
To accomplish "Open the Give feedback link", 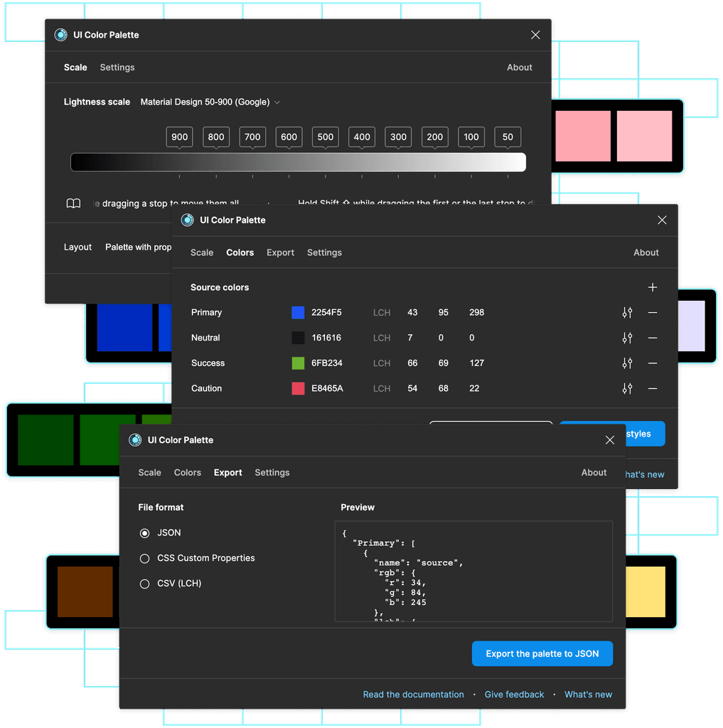I will coord(514,695).
